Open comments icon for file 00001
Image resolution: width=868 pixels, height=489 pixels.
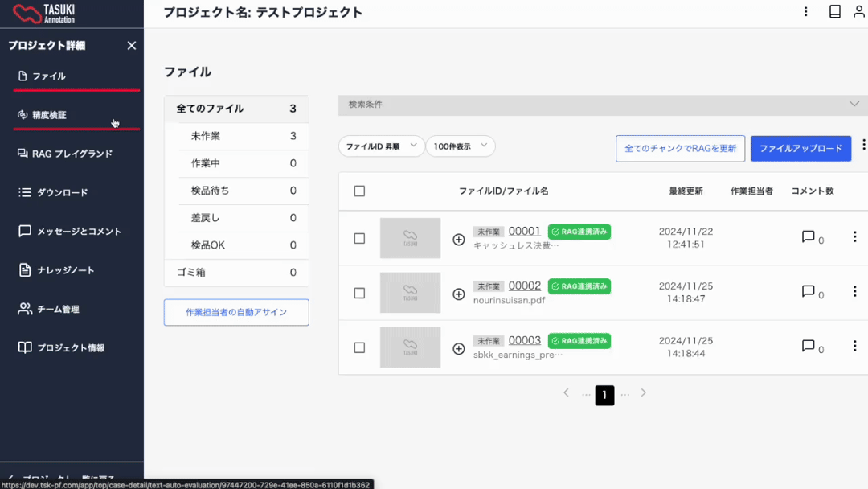809,237
